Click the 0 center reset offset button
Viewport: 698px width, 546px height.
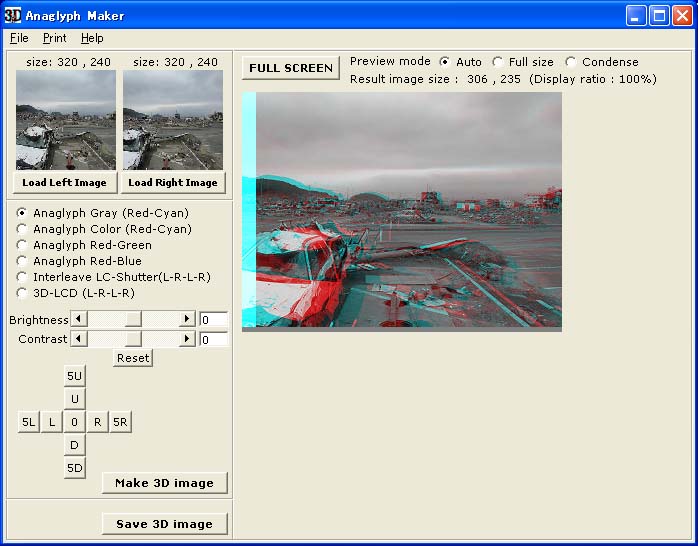[x=75, y=422]
